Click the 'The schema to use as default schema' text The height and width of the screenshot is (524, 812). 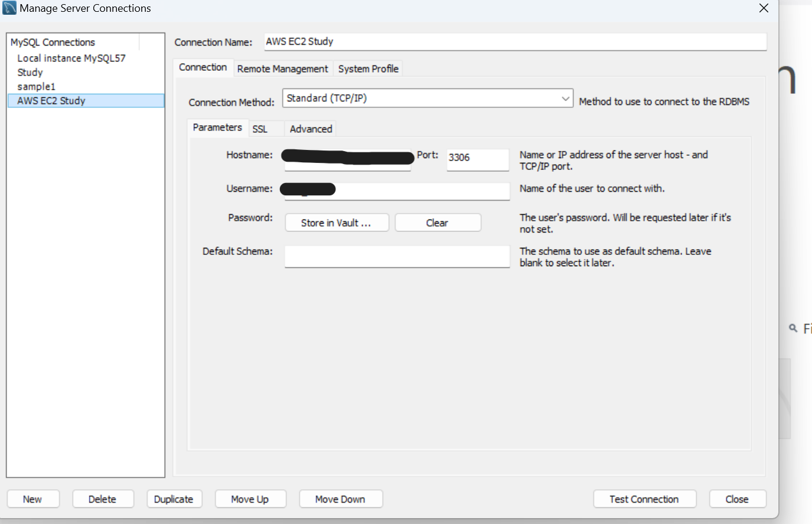tap(615, 257)
